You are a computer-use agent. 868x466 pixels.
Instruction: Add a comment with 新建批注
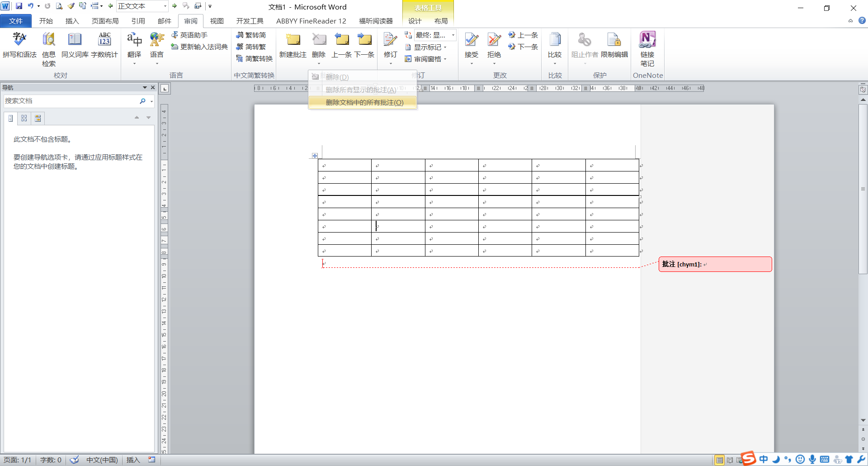293,45
